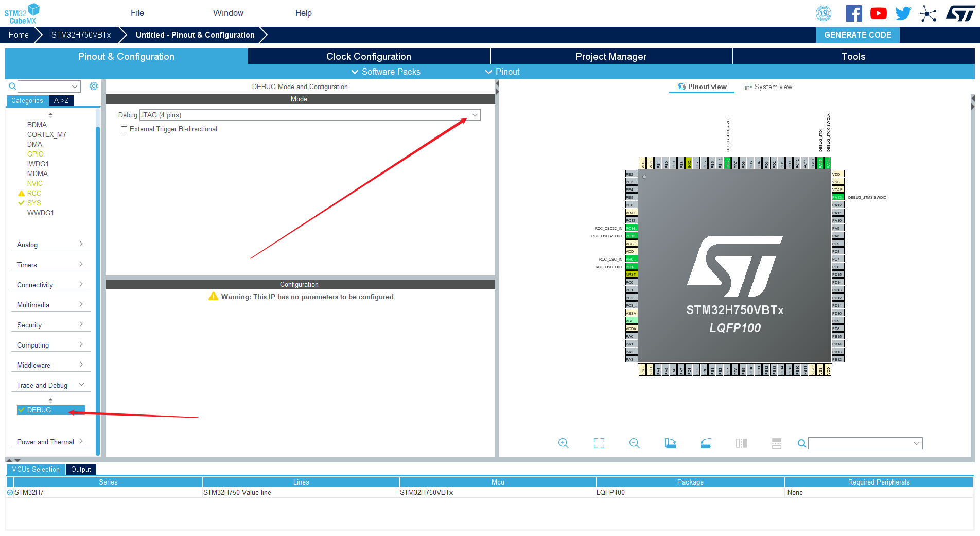Screen dimensions: 980x536
Task: Click the ST community network icon
Action: (928, 13)
